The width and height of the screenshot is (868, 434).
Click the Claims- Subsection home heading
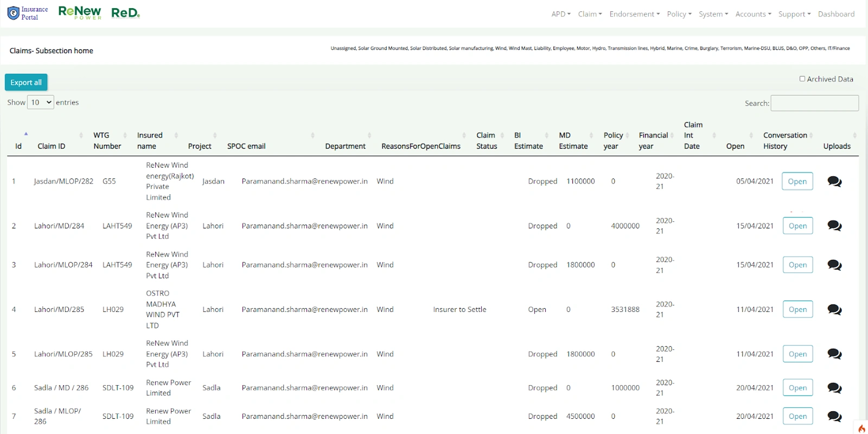pyautogui.click(x=51, y=50)
